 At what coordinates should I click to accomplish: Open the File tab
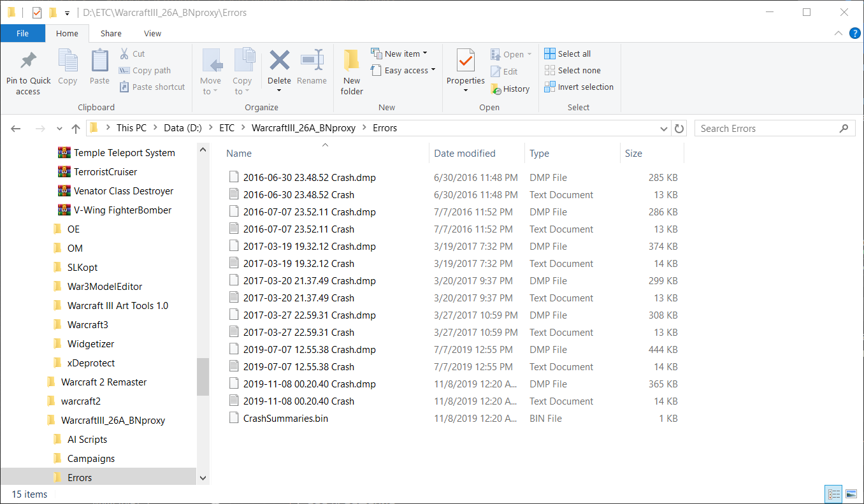[x=23, y=34]
